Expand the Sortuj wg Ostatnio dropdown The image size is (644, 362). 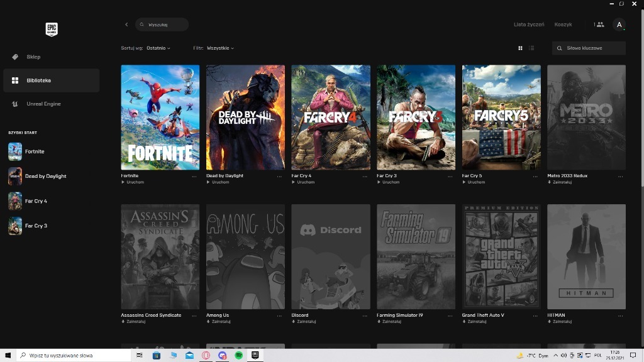coord(158,48)
